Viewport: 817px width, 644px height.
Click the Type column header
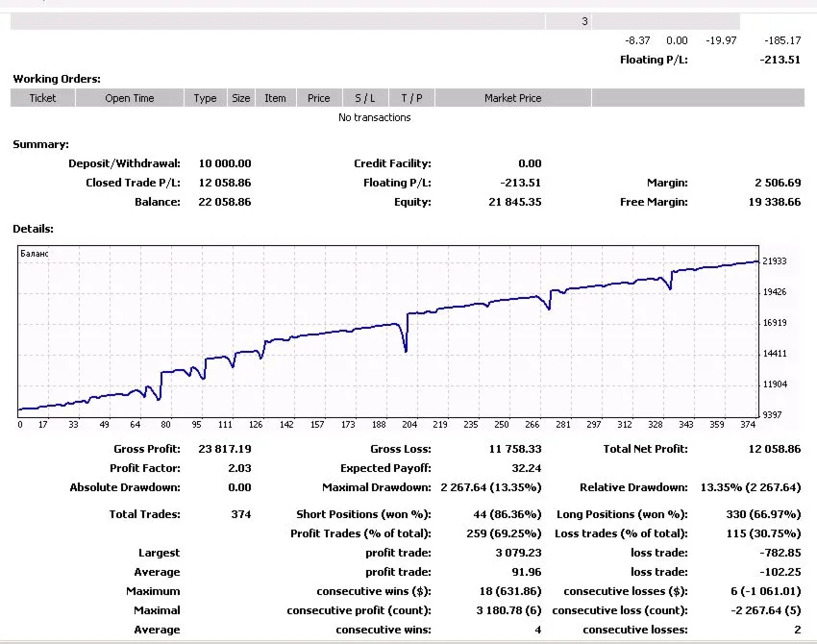point(205,98)
